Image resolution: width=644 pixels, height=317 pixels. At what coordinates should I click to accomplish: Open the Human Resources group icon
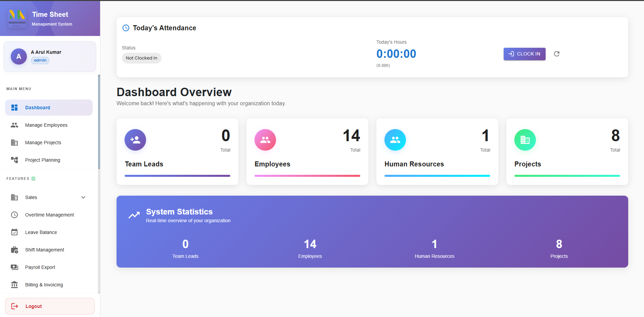click(395, 140)
